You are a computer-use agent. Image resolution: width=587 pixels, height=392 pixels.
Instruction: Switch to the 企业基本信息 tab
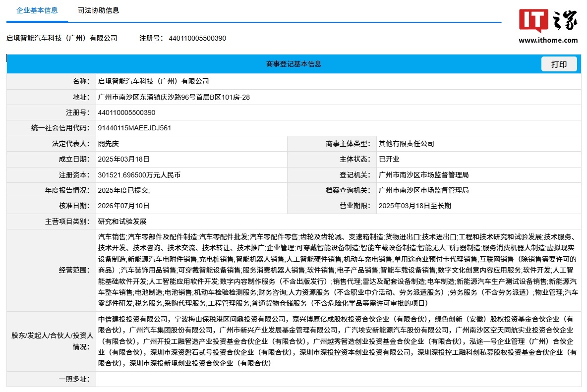[x=37, y=10]
